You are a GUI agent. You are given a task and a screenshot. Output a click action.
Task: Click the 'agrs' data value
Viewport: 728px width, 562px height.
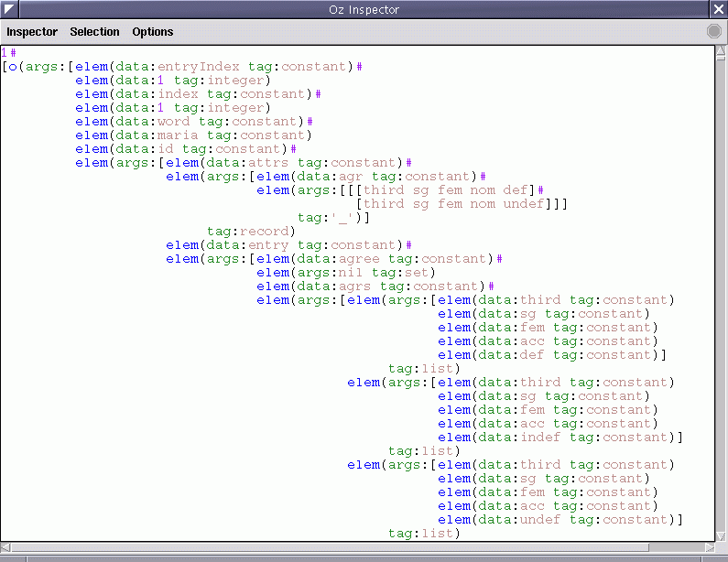(x=354, y=286)
